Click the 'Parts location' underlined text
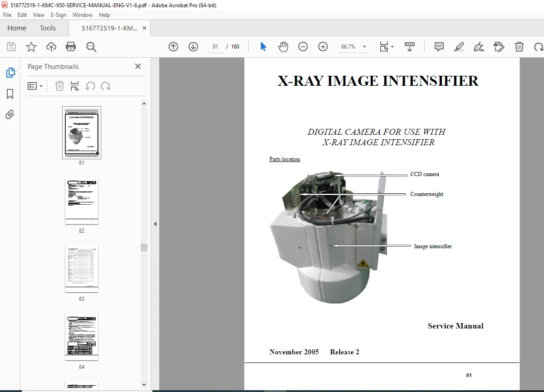 [x=284, y=159]
